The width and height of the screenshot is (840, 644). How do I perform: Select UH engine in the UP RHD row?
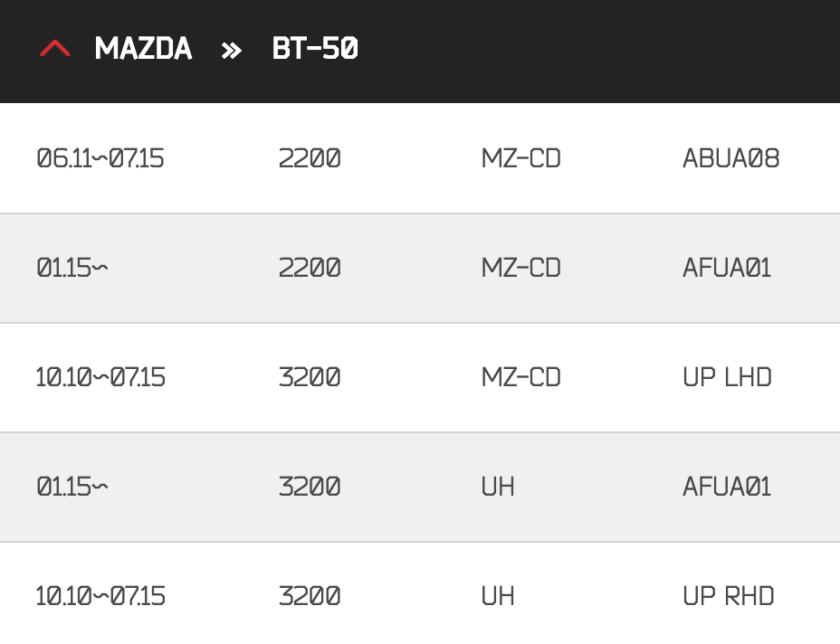point(498,596)
